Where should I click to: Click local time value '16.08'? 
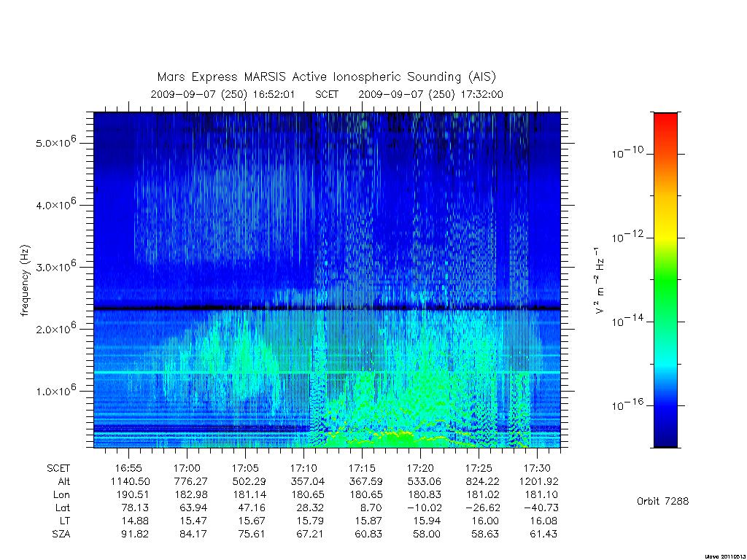[543, 521]
